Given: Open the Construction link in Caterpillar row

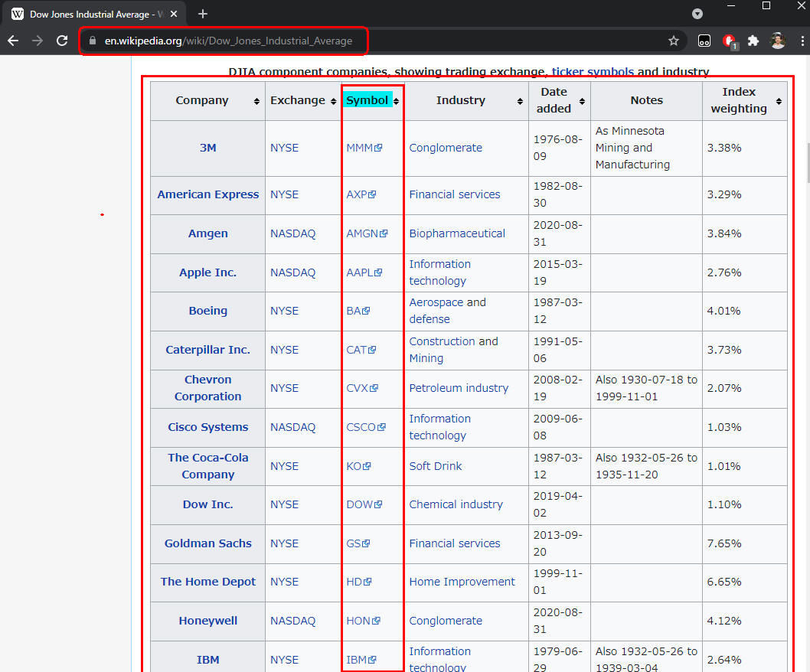Looking at the screenshot, I should click(443, 342).
